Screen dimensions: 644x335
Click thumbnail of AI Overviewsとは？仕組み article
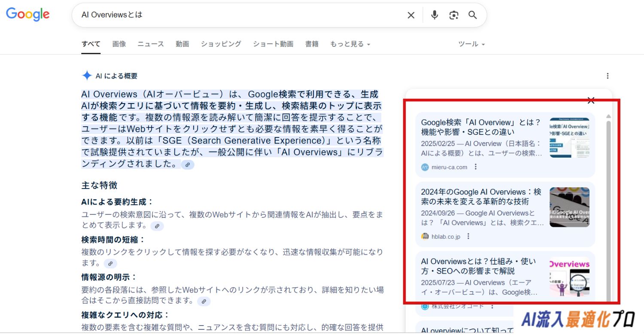point(569,277)
